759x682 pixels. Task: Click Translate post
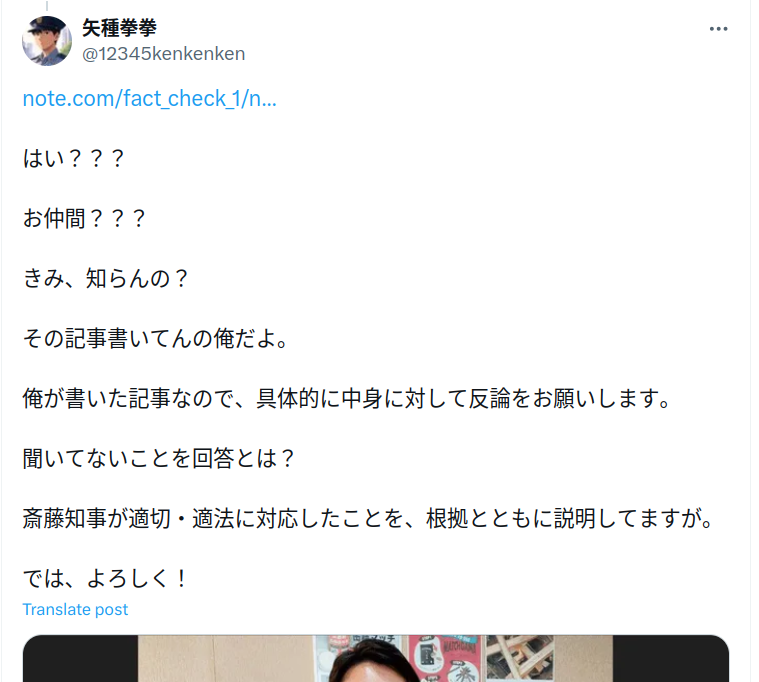click(75, 609)
